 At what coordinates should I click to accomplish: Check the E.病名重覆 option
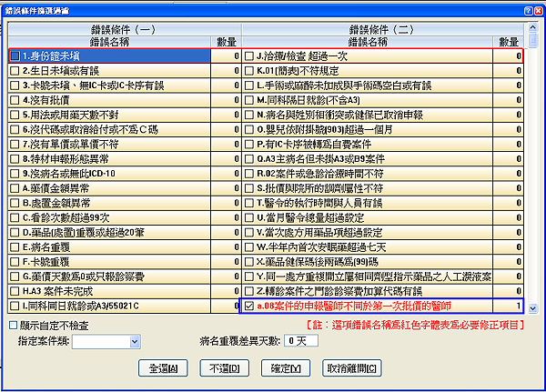(x=15, y=247)
